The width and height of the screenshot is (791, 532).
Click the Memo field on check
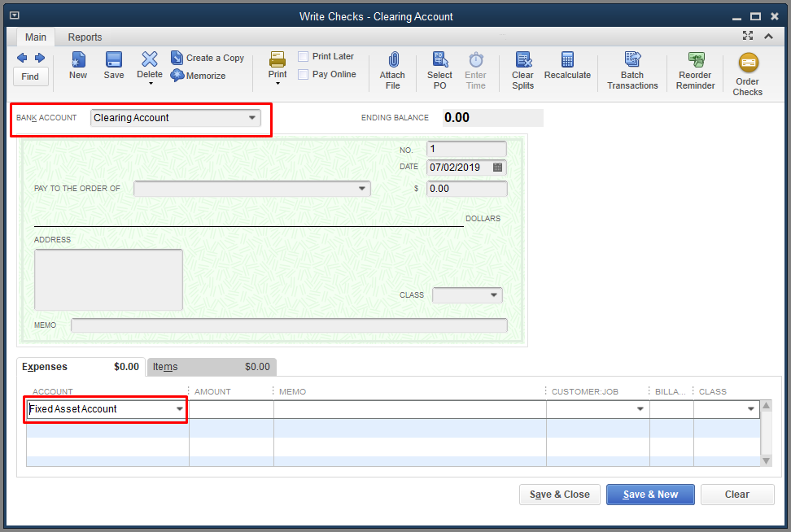click(289, 325)
